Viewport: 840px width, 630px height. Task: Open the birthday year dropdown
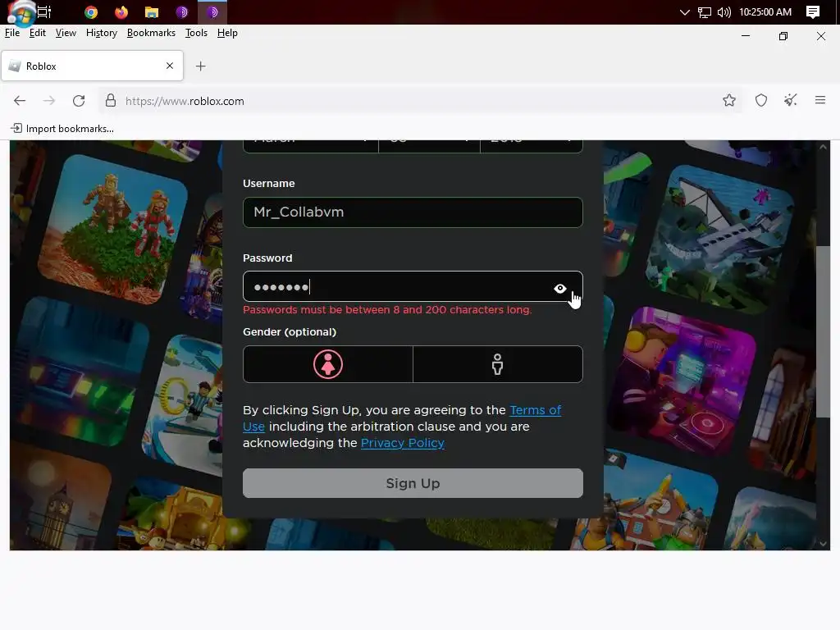[532, 146]
